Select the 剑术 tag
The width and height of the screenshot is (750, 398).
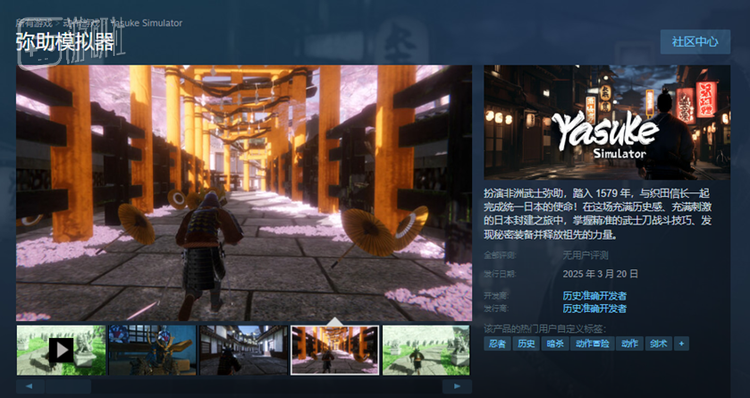[659, 343]
